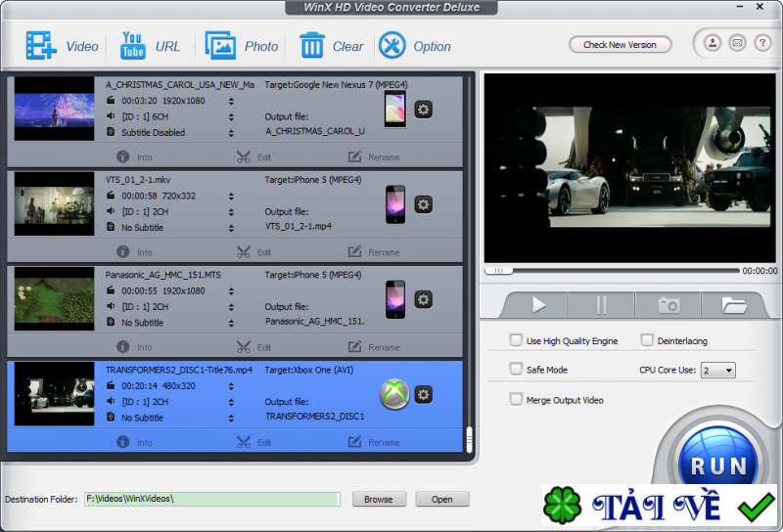
Task: Take a snapshot with the camera icon
Action: (668, 305)
